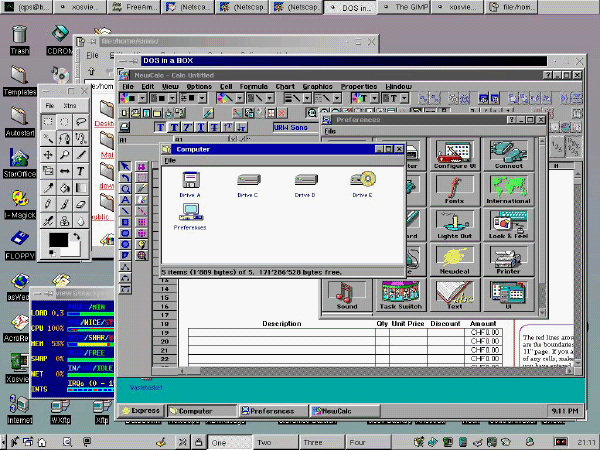Image resolution: width=600 pixels, height=450 pixels.
Task: Expand the text color dropdown in NewCalc
Action: point(374,98)
